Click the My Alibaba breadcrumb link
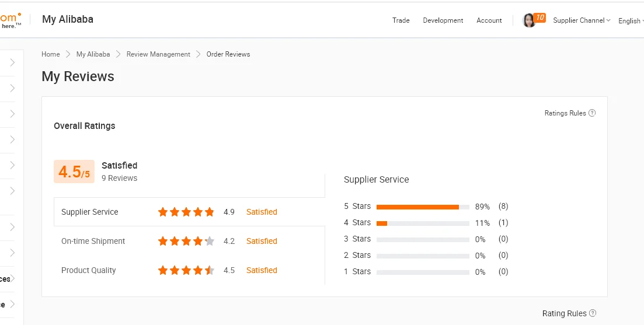Viewport: 644px width, 325px height. click(93, 54)
